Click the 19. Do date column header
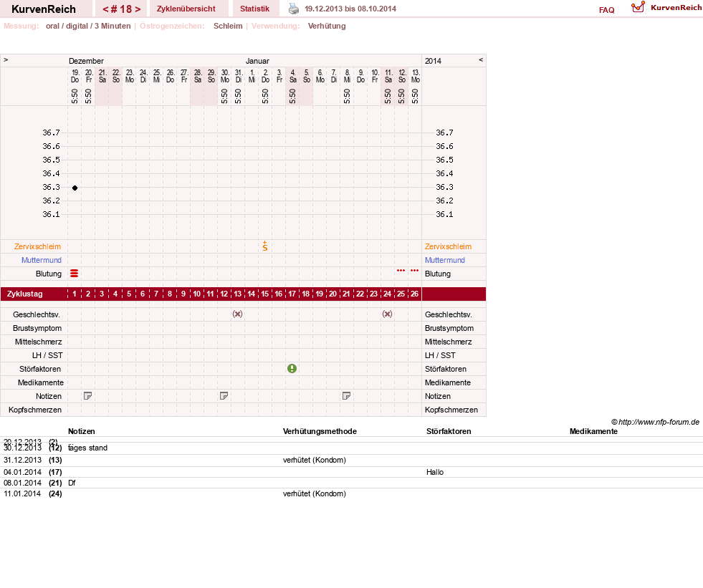Screen dimensions: 703x588 pyautogui.click(x=75, y=76)
